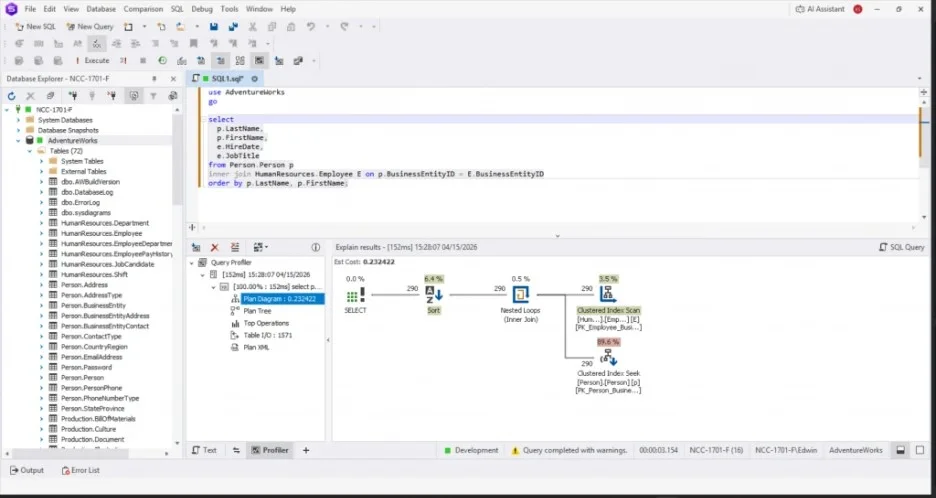Image resolution: width=936 pixels, height=498 pixels.
Task: Select the Plan Tree item
Action: click(257, 311)
